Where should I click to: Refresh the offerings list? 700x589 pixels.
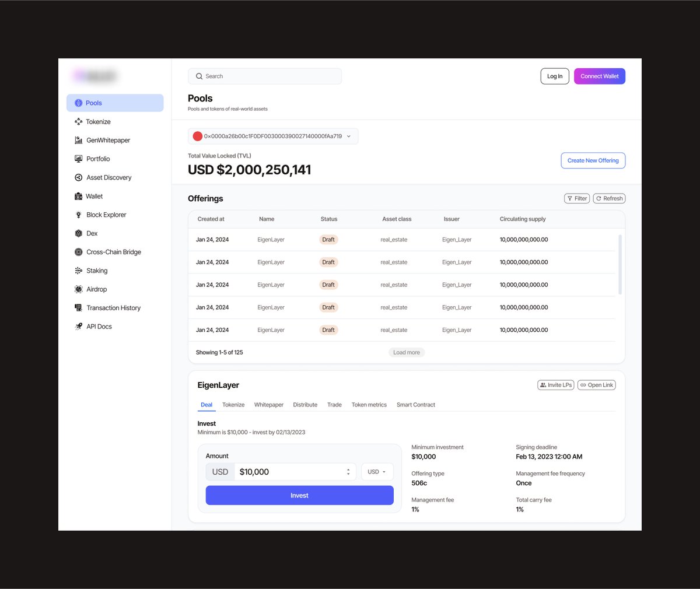[610, 198]
